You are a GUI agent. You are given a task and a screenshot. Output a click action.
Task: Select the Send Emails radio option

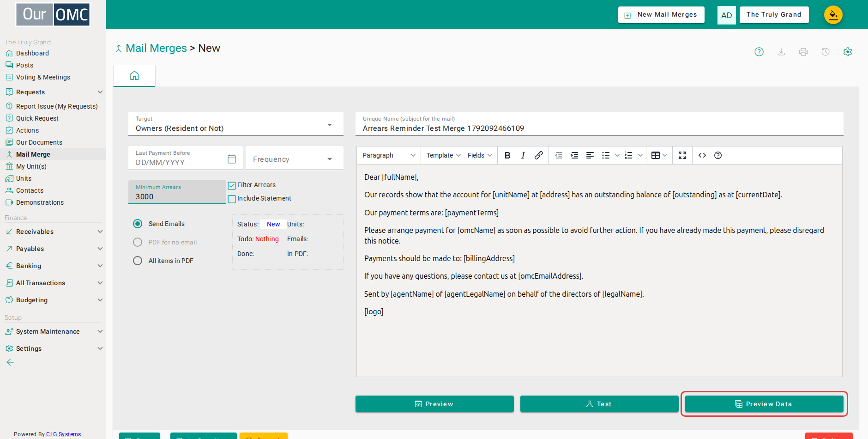138,224
